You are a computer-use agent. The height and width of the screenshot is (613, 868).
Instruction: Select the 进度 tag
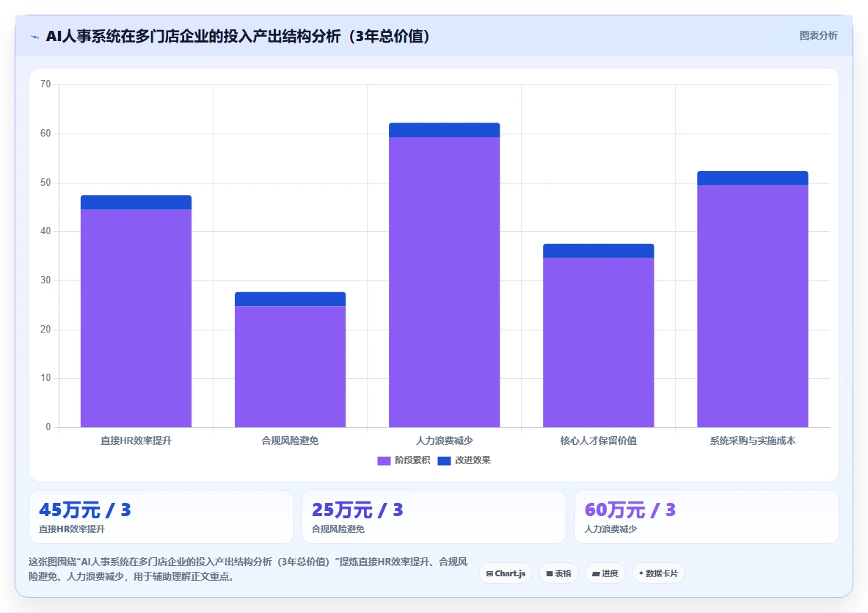tap(605, 573)
